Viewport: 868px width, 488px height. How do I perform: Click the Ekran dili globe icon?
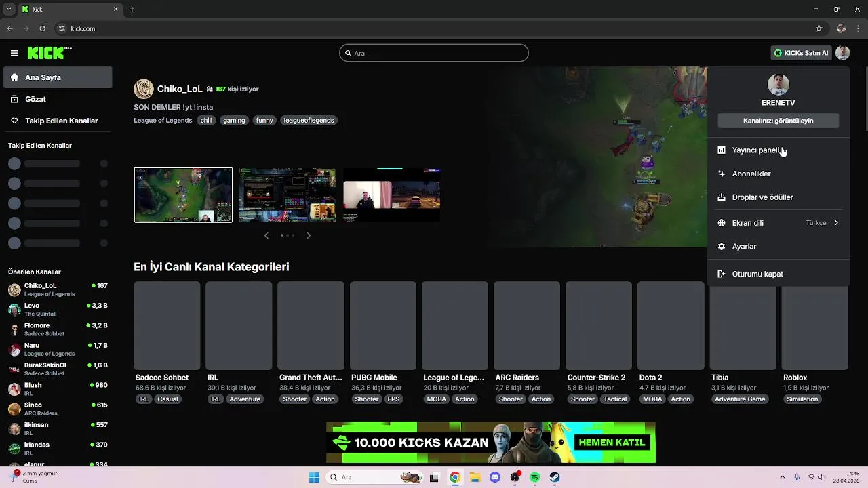tap(722, 223)
